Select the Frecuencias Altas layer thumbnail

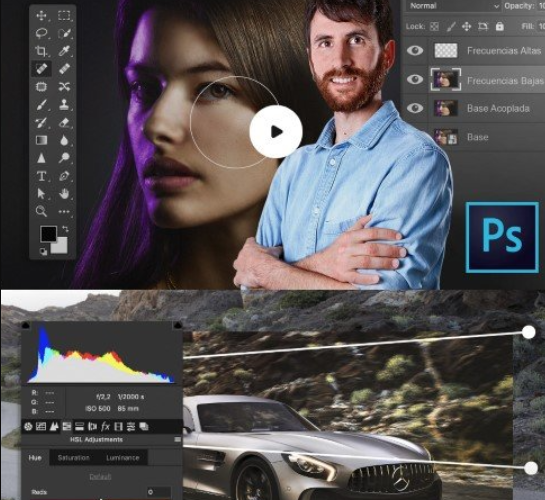point(446,51)
